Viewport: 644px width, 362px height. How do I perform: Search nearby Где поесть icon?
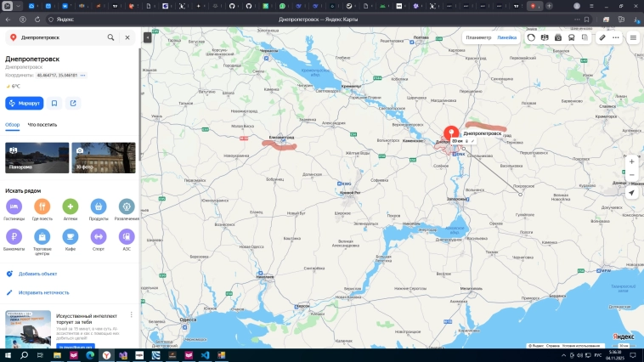pos(42,206)
